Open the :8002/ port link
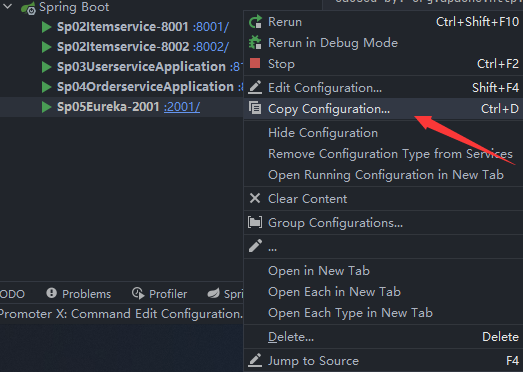Viewport: 523px width, 372px height. pyautogui.click(x=211, y=47)
